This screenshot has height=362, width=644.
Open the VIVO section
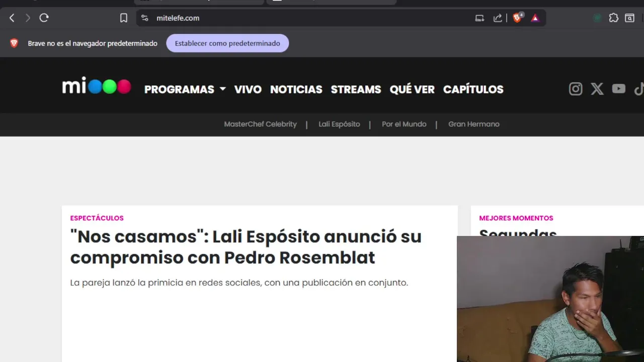coord(248,89)
